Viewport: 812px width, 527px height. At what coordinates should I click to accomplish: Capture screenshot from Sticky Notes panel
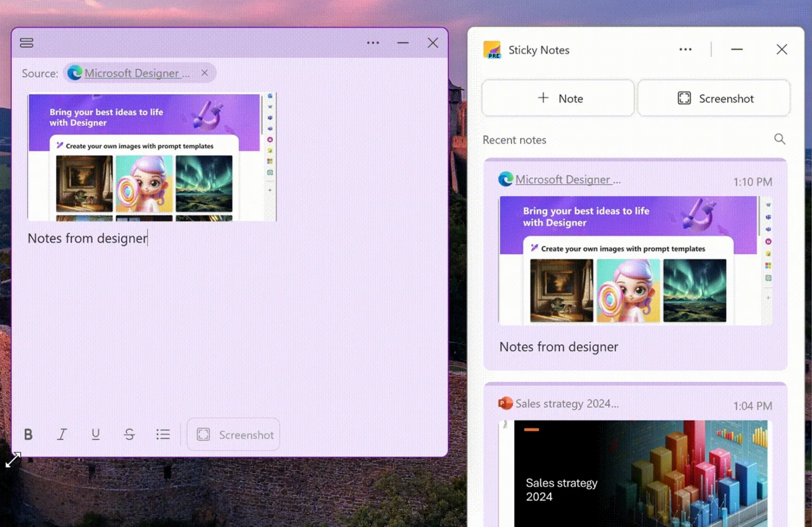pos(714,98)
